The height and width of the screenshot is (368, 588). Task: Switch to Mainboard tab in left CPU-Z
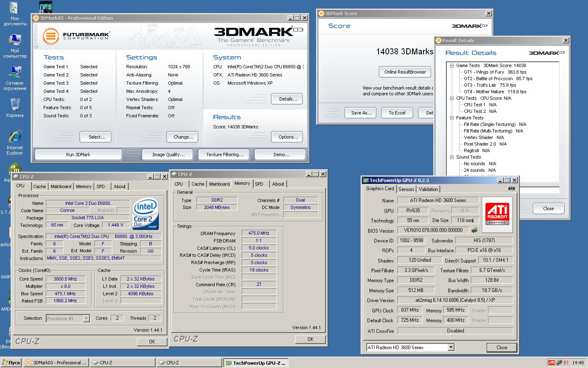click(x=61, y=186)
